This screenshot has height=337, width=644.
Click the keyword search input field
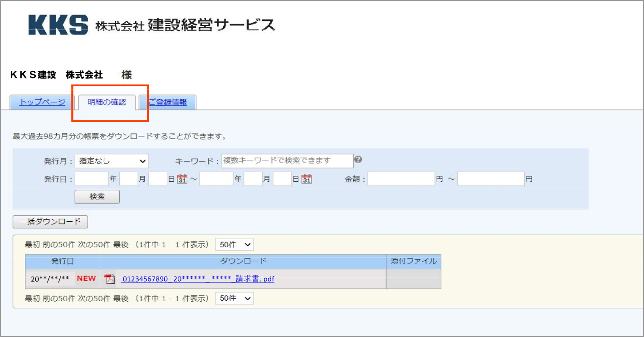coord(288,161)
